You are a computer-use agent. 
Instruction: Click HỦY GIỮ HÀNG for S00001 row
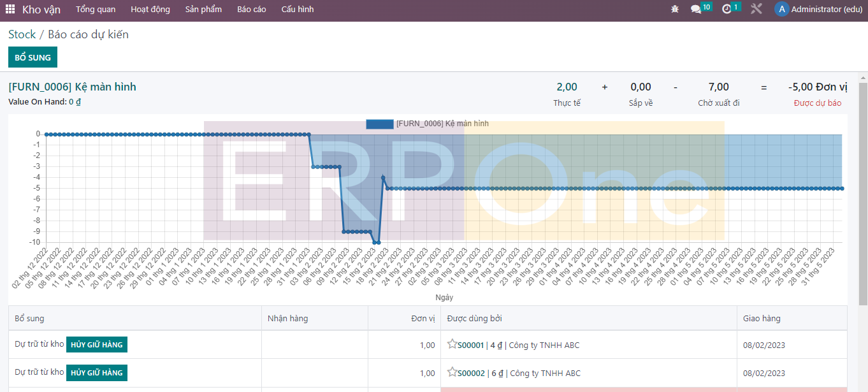(x=96, y=345)
